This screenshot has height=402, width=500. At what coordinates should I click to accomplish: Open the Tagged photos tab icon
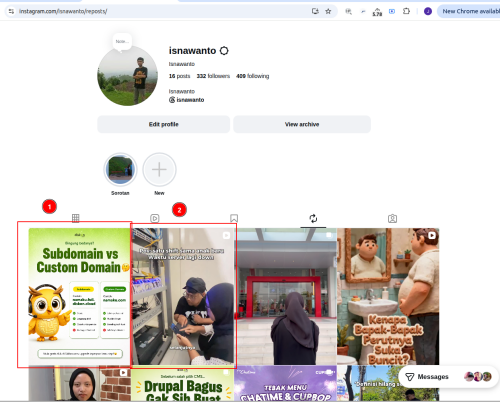point(392,219)
